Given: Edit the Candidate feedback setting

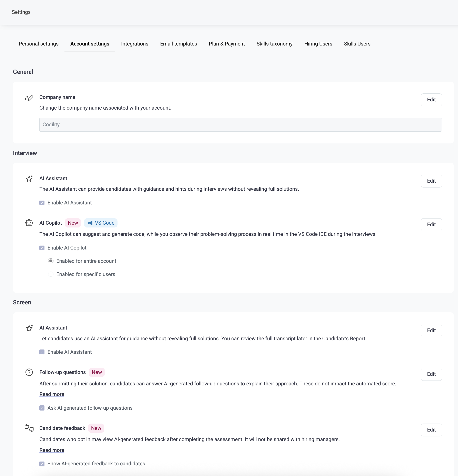Looking at the screenshot, I should [x=431, y=430].
